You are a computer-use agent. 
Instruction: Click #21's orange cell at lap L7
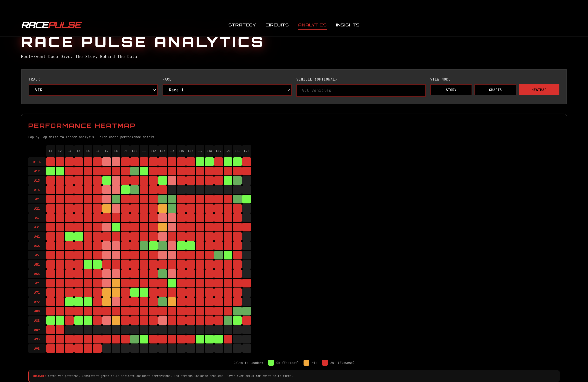107,209
